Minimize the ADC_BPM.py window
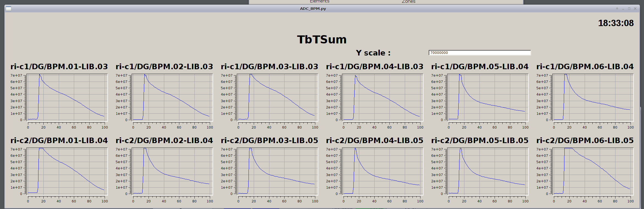The image size is (644, 209). pos(623,9)
